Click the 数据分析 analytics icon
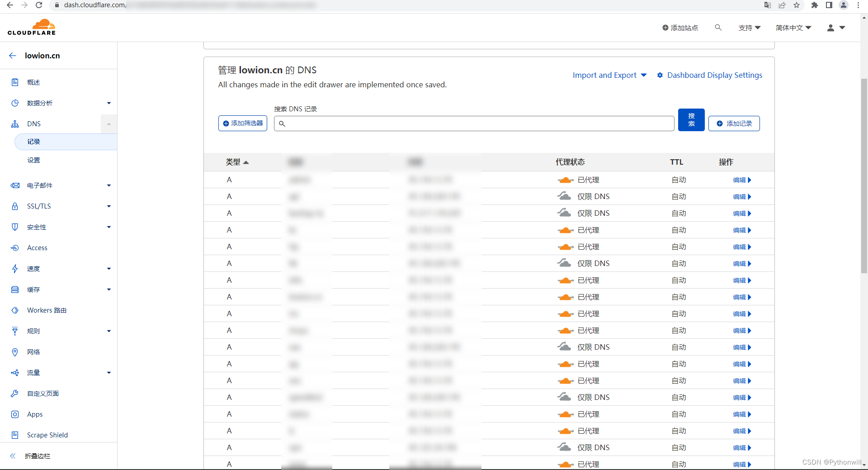The image size is (868, 470). pos(15,103)
